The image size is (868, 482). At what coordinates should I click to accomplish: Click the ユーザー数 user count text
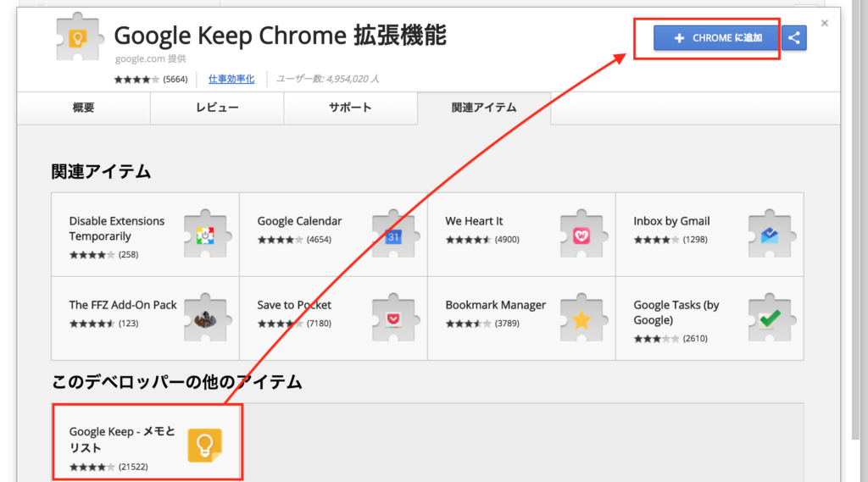327,79
